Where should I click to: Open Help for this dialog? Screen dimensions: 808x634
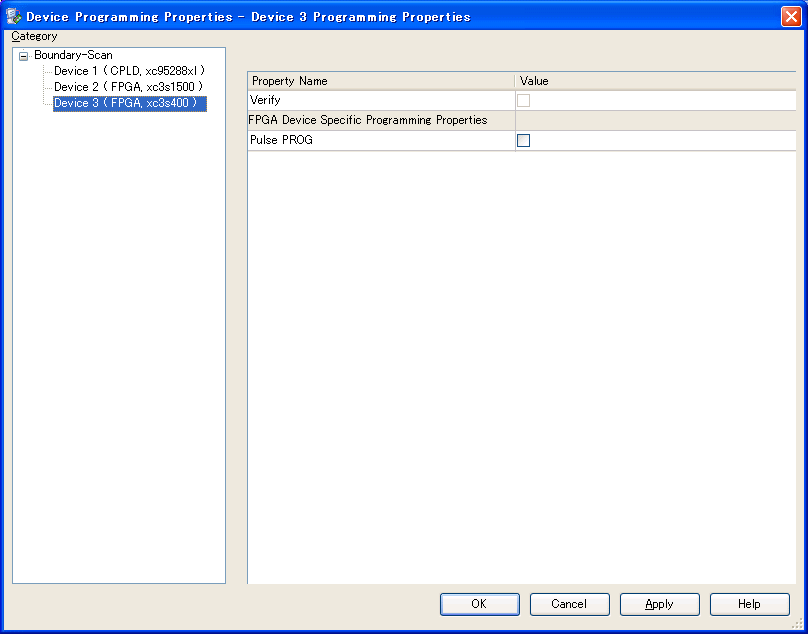[x=749, y=604]
